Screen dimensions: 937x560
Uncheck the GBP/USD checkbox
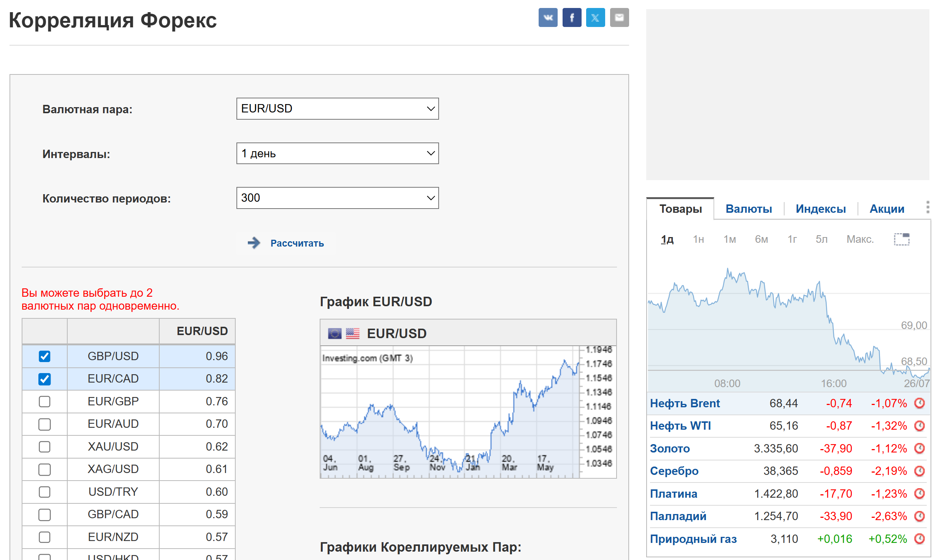[44, 356]
